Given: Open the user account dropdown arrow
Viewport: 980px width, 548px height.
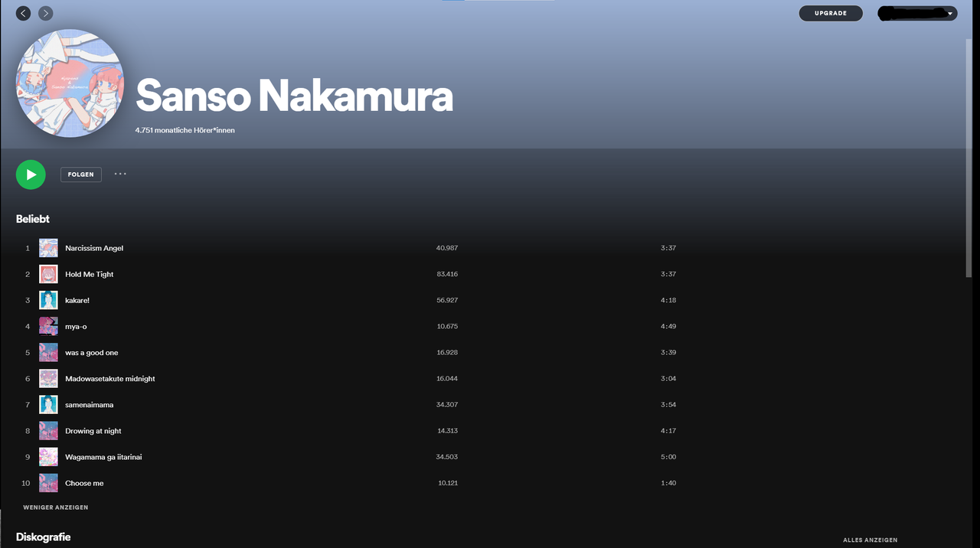Looking at the screenshot, I should (950, 14).
